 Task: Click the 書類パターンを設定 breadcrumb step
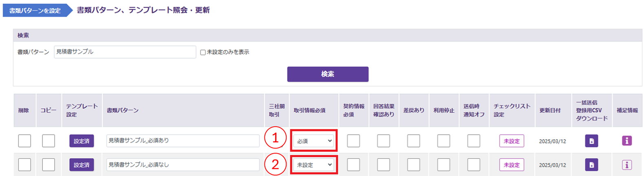pyautogui.click(x=35, y=11)
